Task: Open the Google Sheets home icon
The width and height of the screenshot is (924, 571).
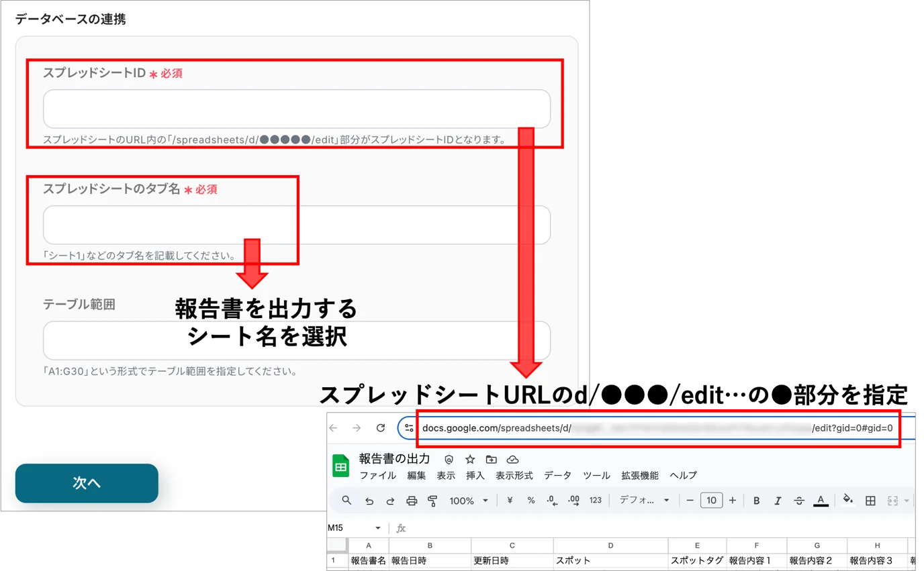Action: coord(340,466)
